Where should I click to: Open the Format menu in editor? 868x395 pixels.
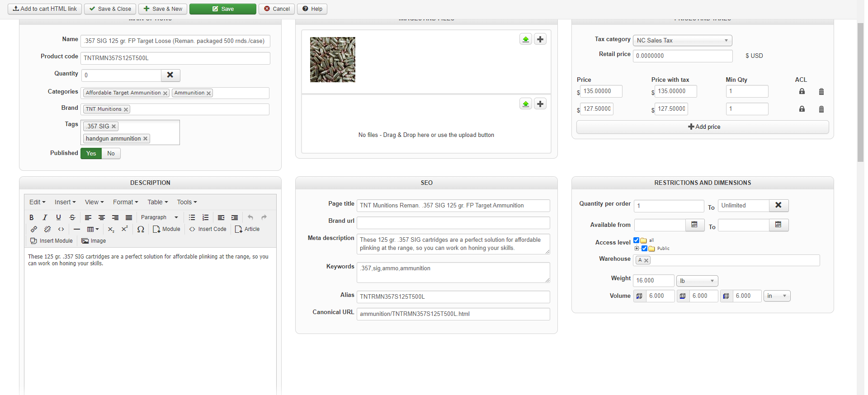[126, 202]
